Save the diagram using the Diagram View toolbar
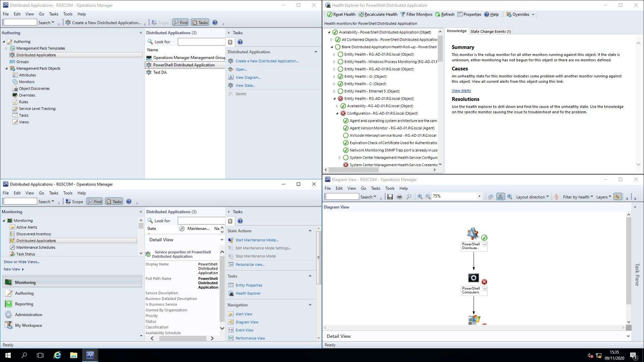The width and height of the screenshot is (644, 362). pos(390,197)
